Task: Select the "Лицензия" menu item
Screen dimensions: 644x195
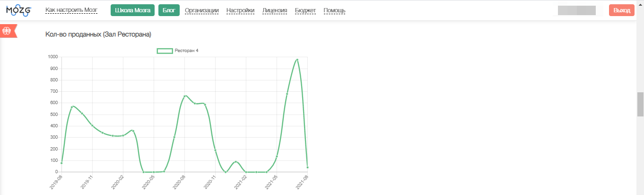Action: point(274,10)
